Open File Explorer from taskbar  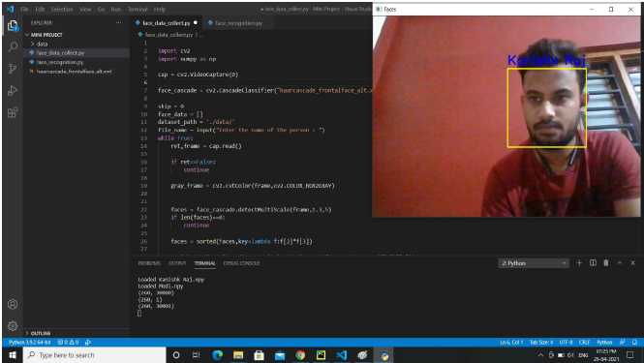[238, 355]
